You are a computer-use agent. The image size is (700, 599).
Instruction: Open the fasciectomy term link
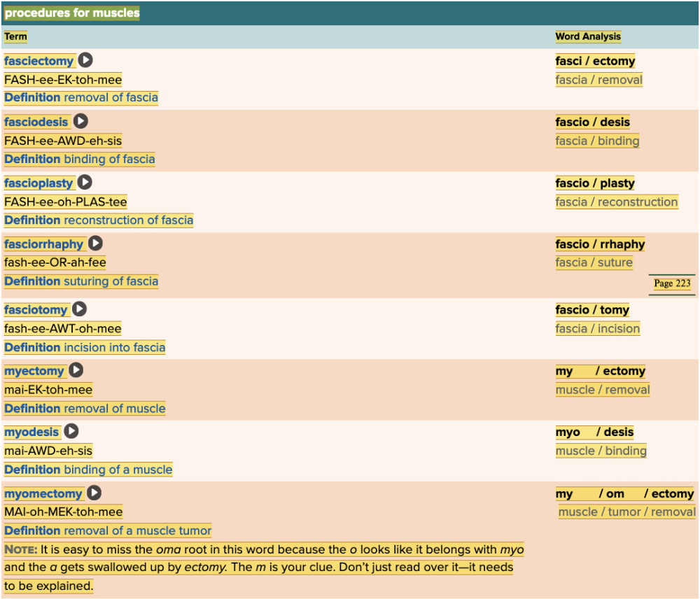38,61
